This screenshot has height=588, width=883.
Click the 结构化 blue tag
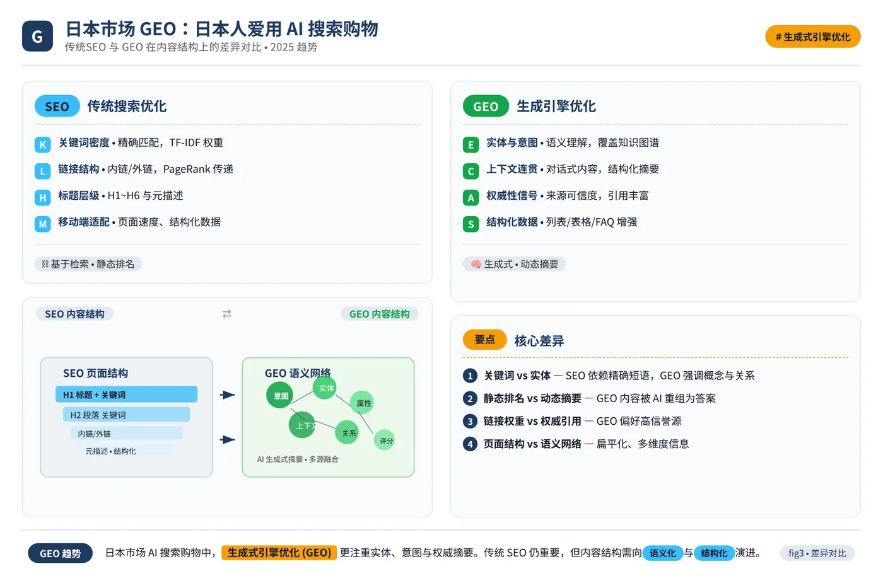(714, 553)
